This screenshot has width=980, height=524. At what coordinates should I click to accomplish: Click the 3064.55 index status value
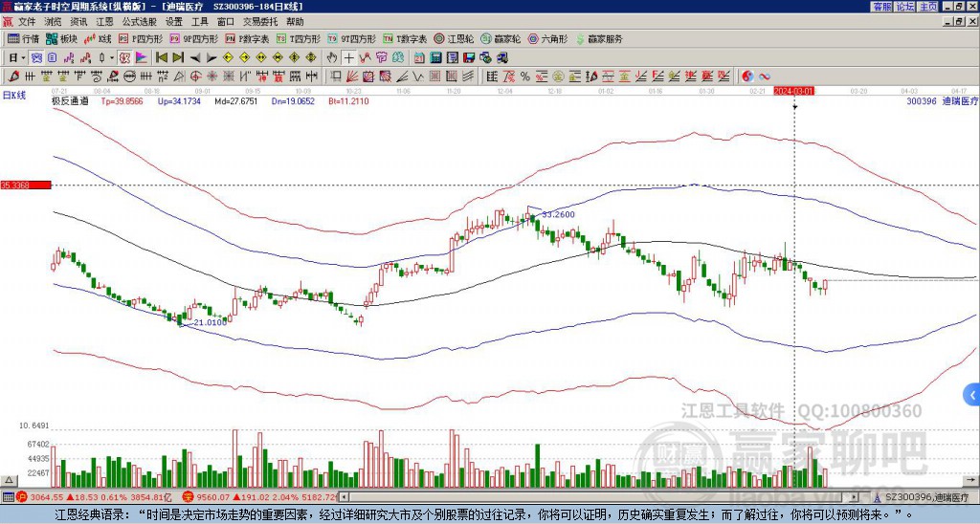point(47,497)
